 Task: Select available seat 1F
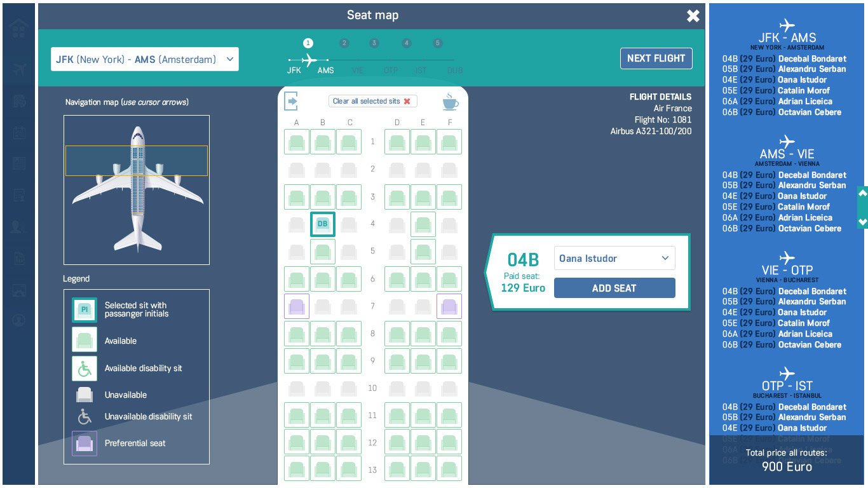pyautogui.click(x=449, y=142)
